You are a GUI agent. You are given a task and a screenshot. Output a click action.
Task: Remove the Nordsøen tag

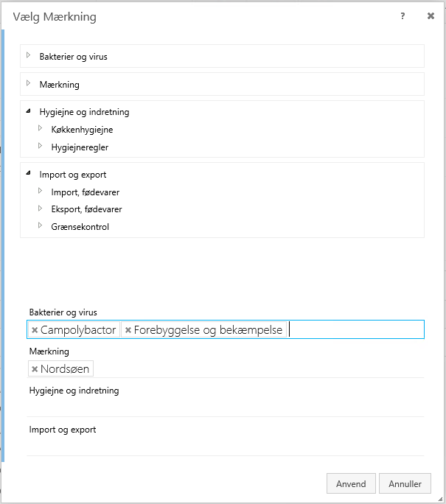(x=35, y=369)
